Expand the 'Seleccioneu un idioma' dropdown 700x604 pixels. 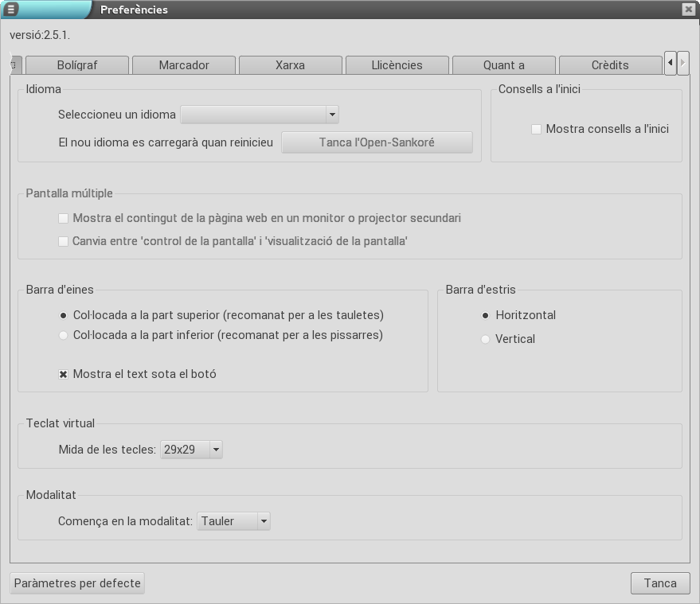pyautogui.click(x=260, y=115)
